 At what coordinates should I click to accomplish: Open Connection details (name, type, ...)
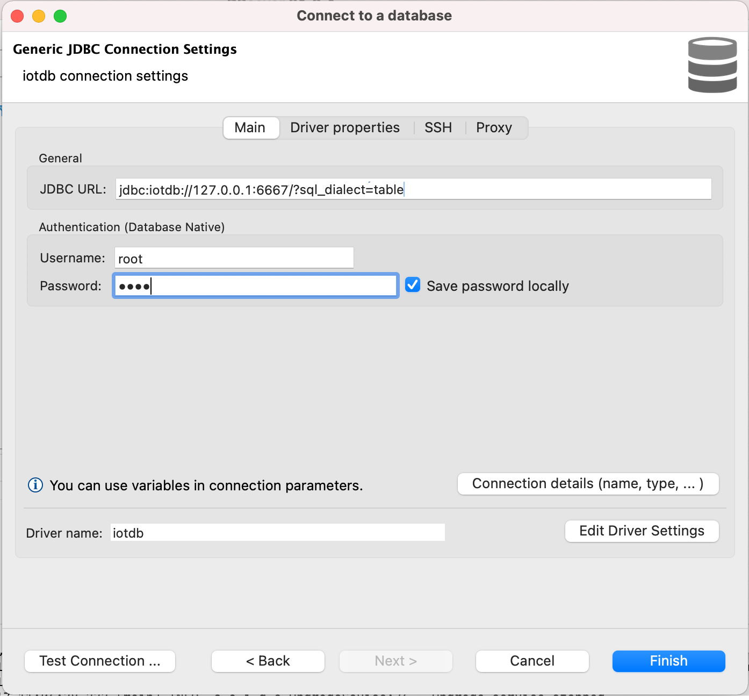588,484
